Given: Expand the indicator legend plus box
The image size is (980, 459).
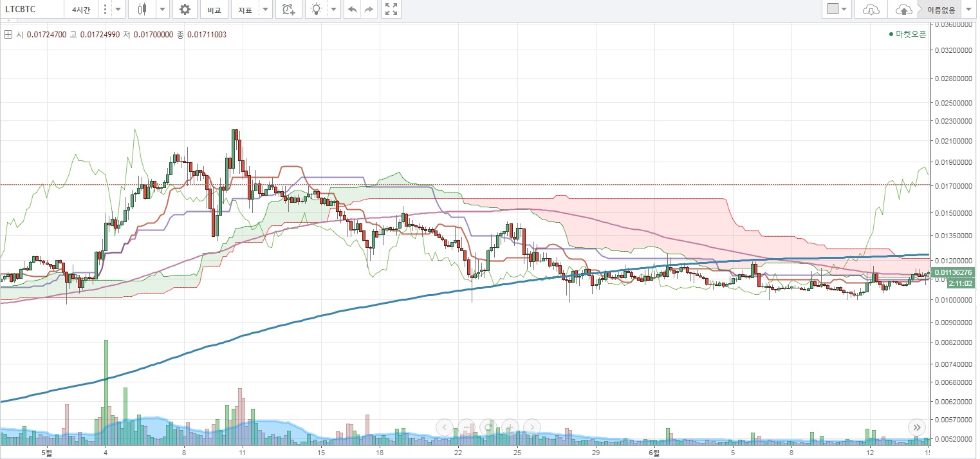Looking at the screenshot, I should coord(8,34).
